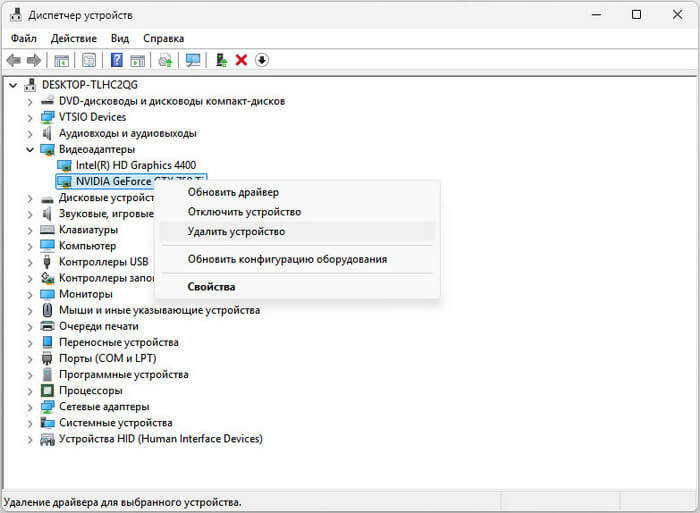Image resolution: width=700 pixels, height=513 pixels.
Task: Click the update driver toolbar icon
Action: pos(165,60)
